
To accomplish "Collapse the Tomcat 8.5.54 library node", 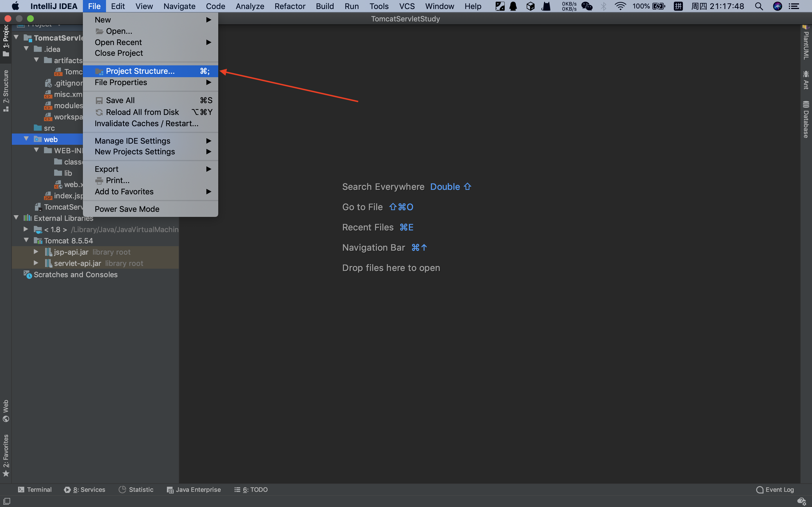I will pos(26,241).
